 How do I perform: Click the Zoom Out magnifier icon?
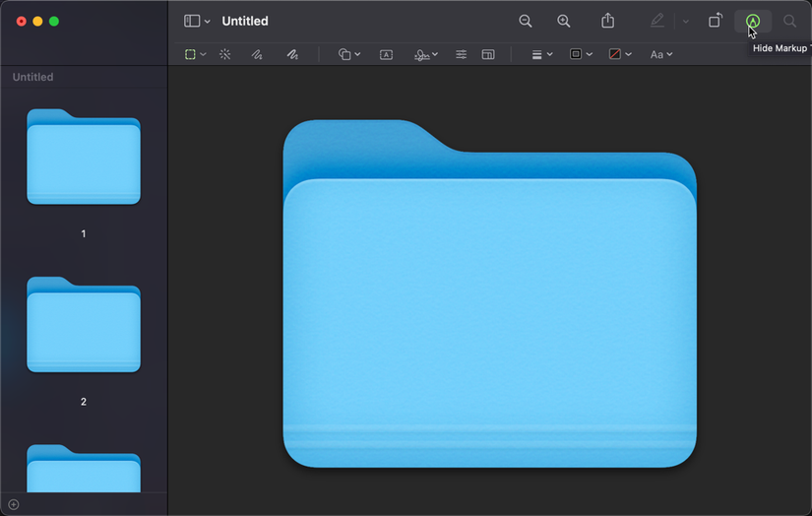point(526,21)
